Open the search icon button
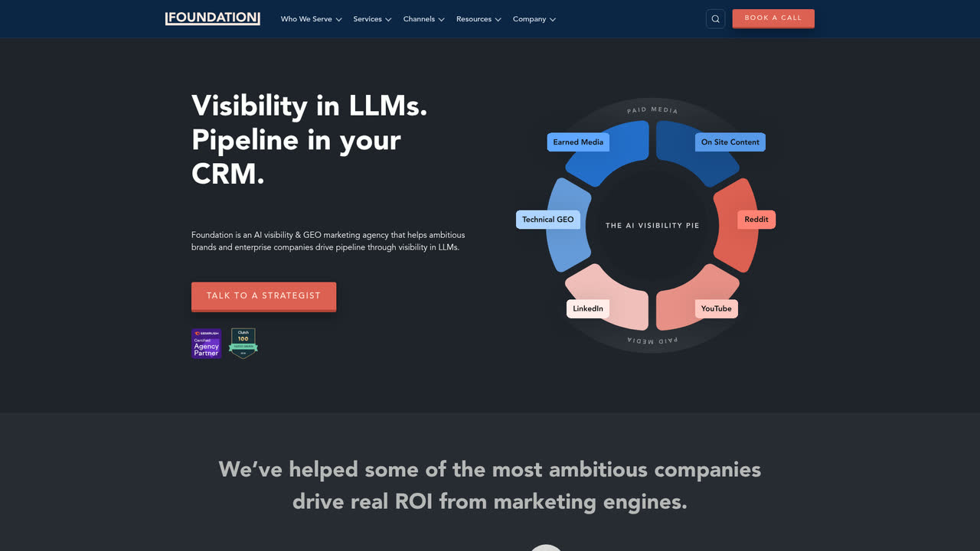980x551 pixels. pos(715,19)
